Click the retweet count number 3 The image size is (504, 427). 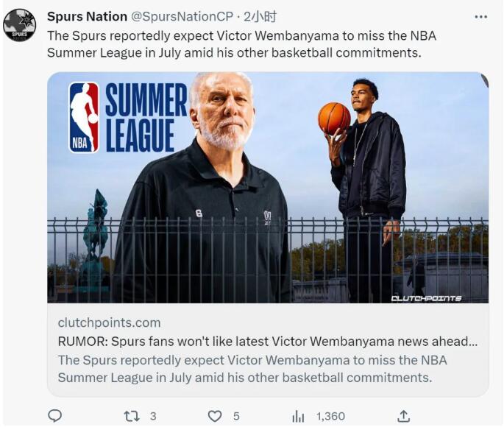click(x=153, y=416)
